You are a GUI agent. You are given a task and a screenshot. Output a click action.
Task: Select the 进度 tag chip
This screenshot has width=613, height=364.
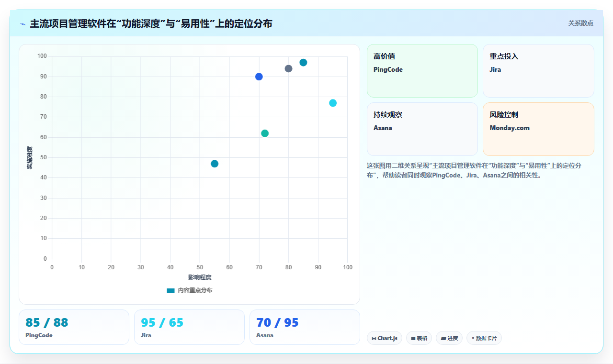click(449, 338)
